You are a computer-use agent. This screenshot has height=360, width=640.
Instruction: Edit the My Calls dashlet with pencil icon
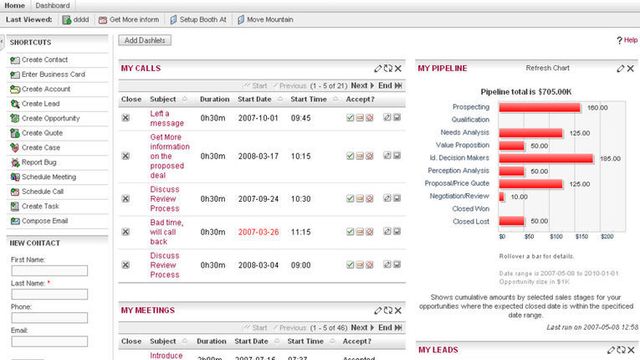(x=378, y=69)
